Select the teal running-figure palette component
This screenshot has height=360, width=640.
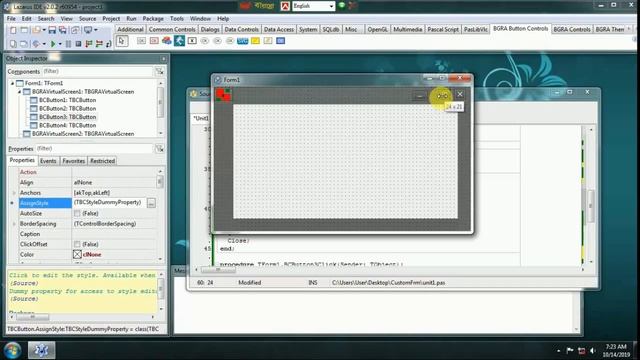point(179,41)
